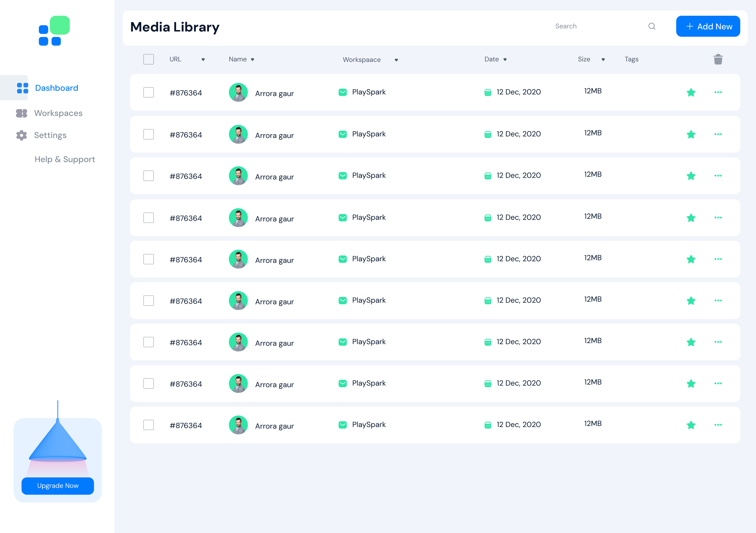Click the search magnifier icon
756x533 pixels.
(652, 26)
